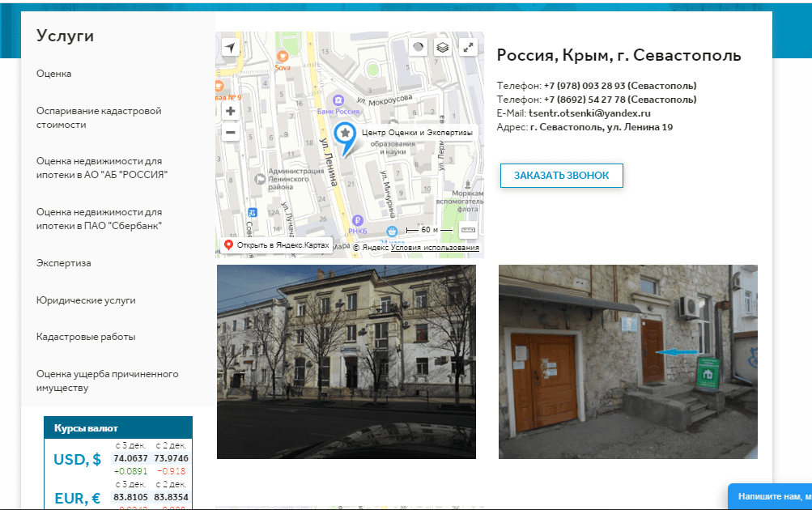Open Условия использования link
The width and height of the screenshot is (812, 510).
click(x=435, y=248)
